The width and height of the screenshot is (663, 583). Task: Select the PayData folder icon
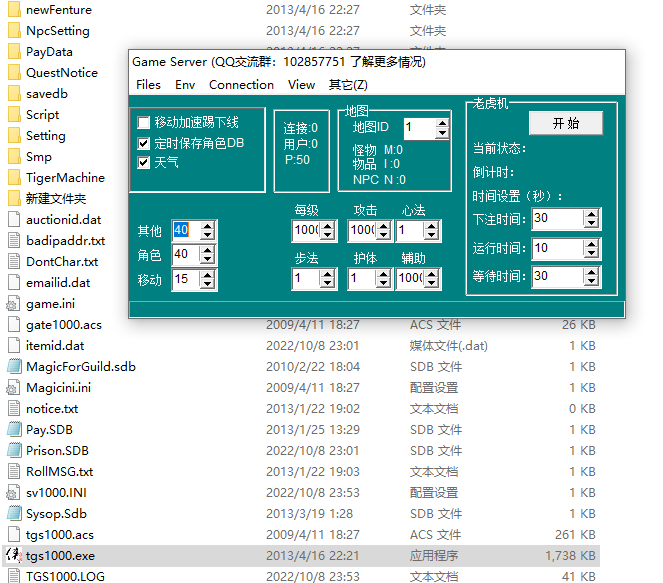point(14,52)
